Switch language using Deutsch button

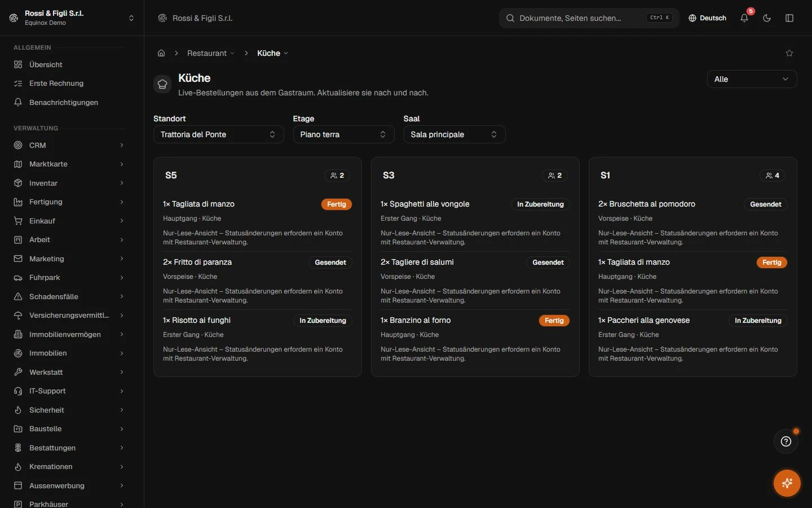[x=707, y=18]
